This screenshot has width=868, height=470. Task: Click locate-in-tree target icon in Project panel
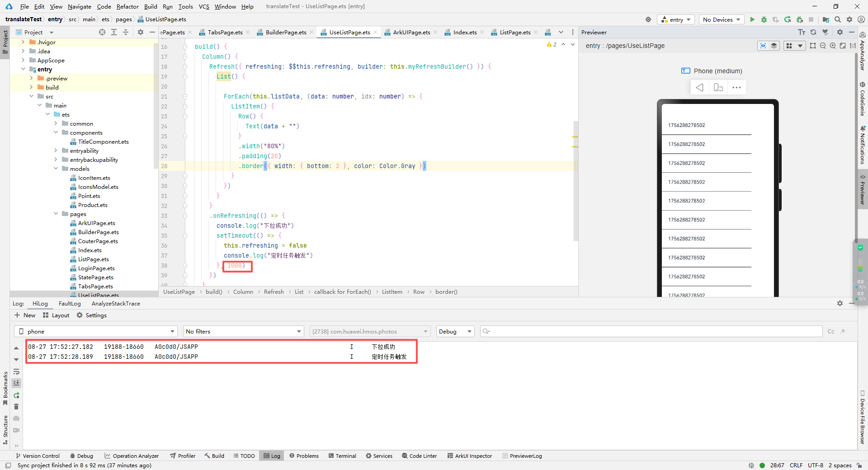(102, 32)
